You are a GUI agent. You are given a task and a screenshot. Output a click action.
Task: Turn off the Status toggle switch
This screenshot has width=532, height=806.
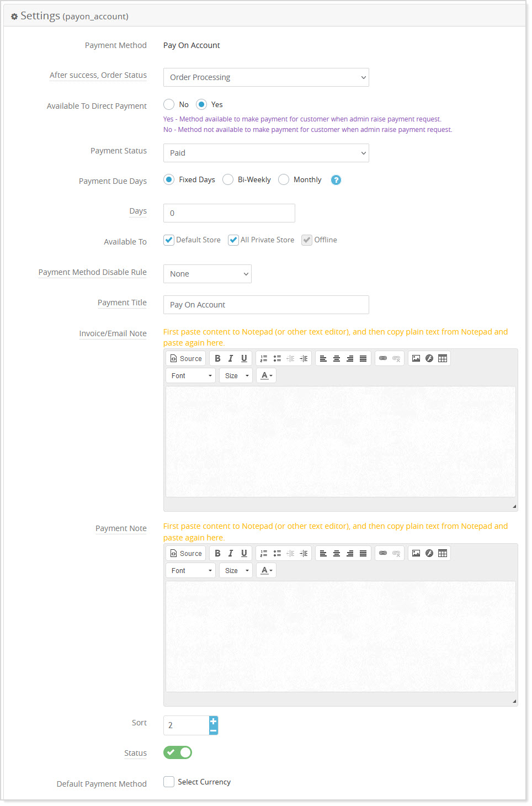coord(177,752)
